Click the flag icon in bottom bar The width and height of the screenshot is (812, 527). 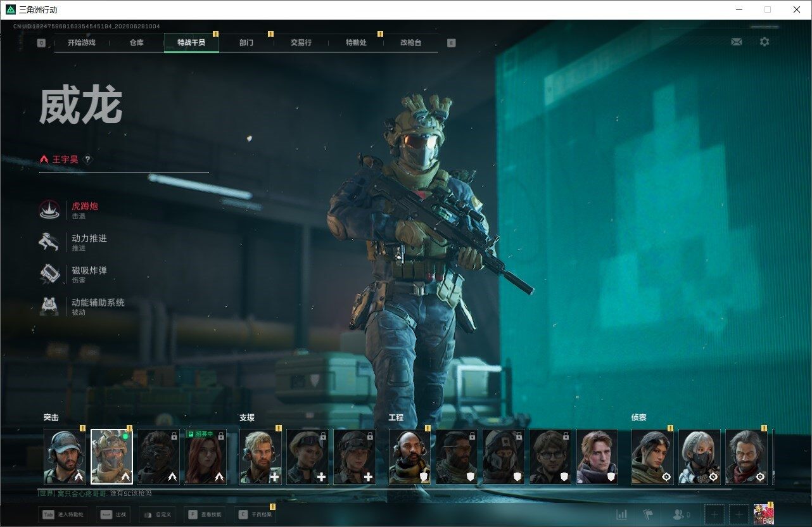click(x=647, y=514)
